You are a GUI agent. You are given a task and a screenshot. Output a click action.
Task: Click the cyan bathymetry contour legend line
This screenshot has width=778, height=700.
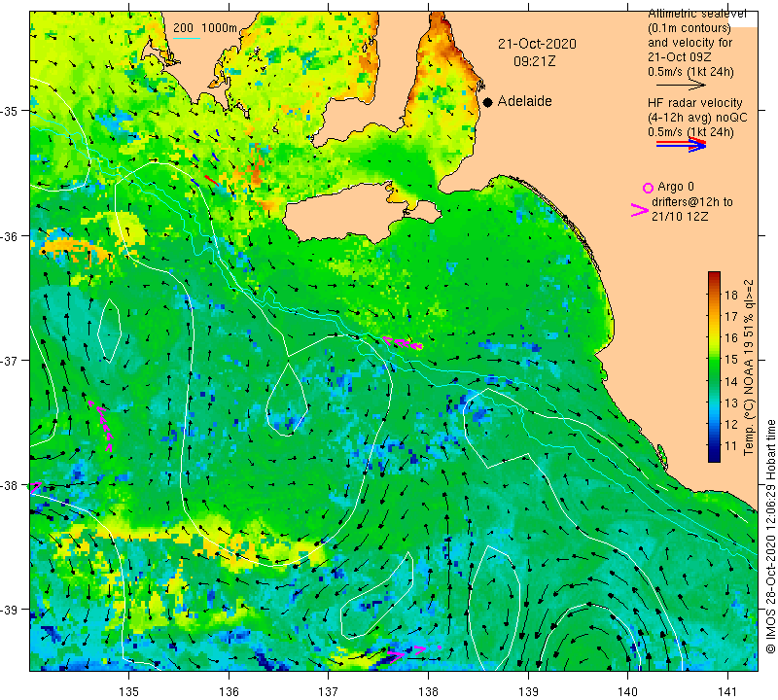click(187, 38)
